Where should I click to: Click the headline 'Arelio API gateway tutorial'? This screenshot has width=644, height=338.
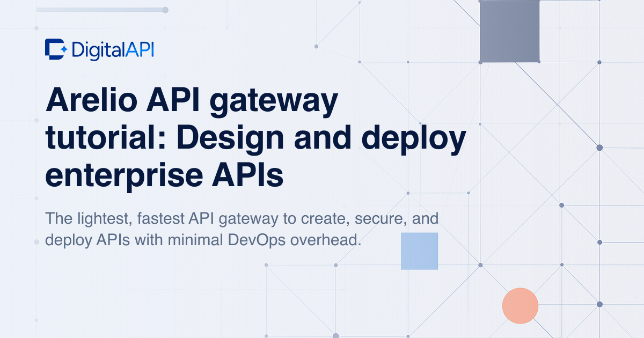[x=255, y=138]
